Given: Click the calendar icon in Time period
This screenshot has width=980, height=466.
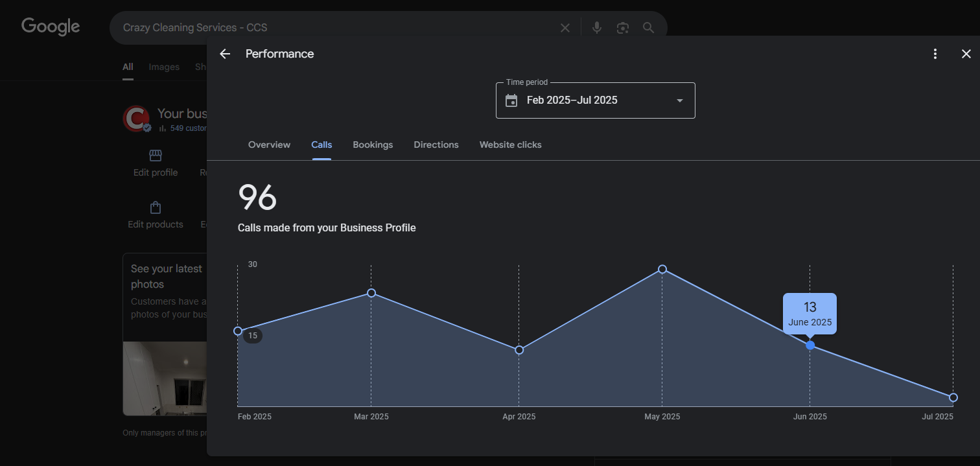Looking at the screenshot, I should (x=511, y=100).
